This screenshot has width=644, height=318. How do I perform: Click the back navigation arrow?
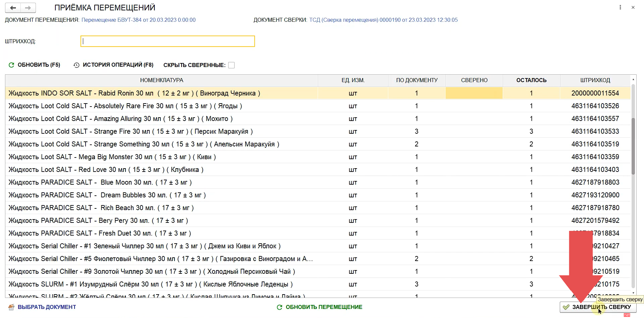(x=13, y=8)
